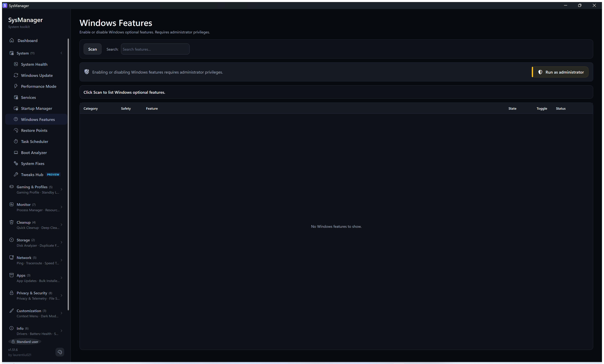This screenshot has width=604, height=364.
Task: Open the Dashboard page
Action: (x=36, y=40)
